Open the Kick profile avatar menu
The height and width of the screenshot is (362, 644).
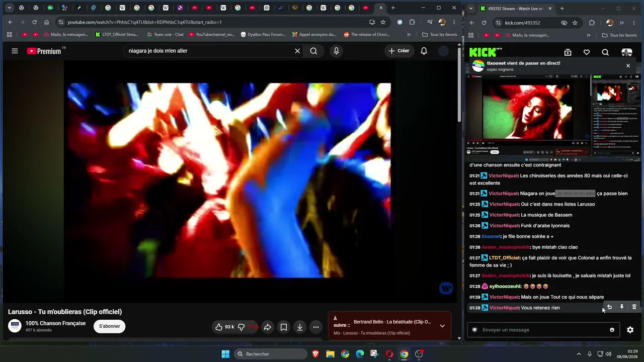[627, 52]
